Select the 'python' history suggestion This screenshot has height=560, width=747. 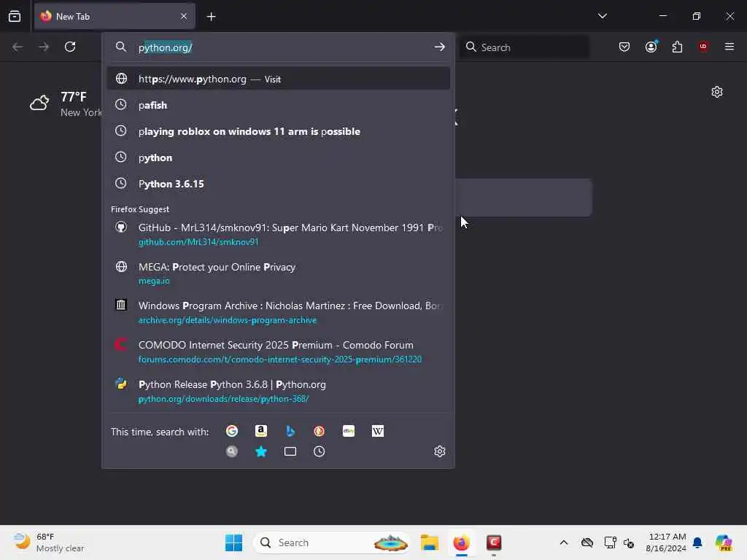(279, 157)
